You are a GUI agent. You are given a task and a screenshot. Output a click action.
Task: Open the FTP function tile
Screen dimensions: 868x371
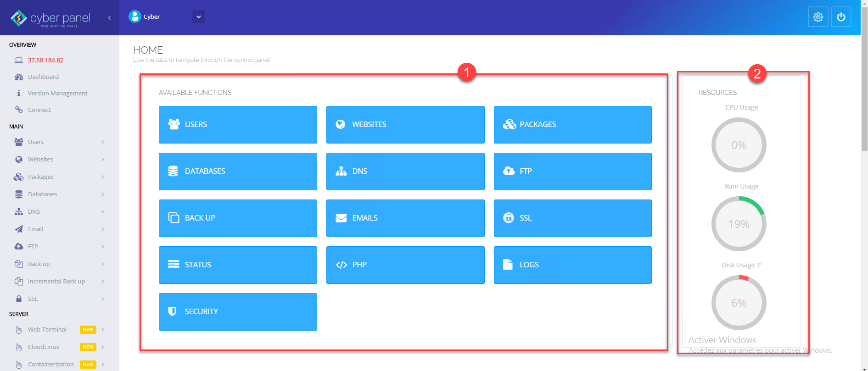(x=573, y=171)
